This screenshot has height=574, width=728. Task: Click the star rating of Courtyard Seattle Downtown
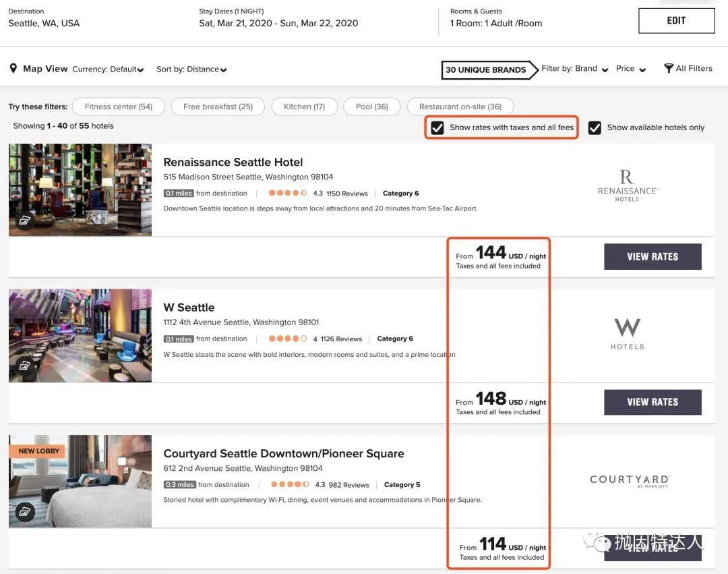[290, 484]
